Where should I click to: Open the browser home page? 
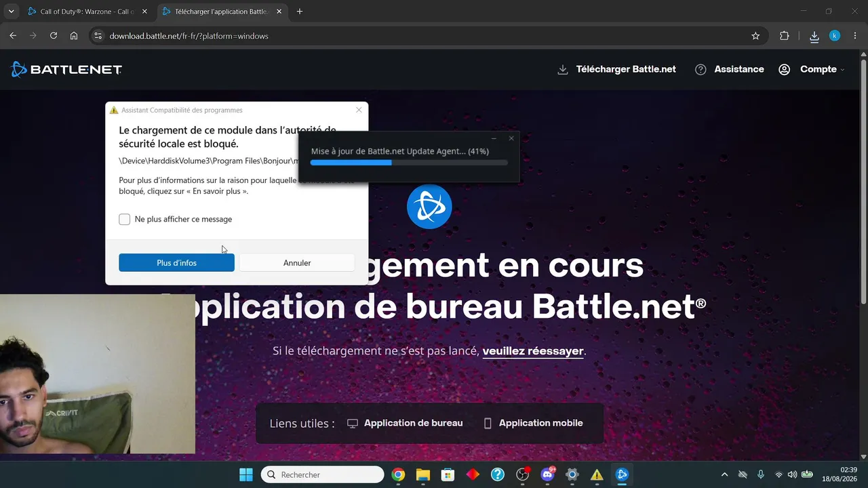(x=74, y=36)
